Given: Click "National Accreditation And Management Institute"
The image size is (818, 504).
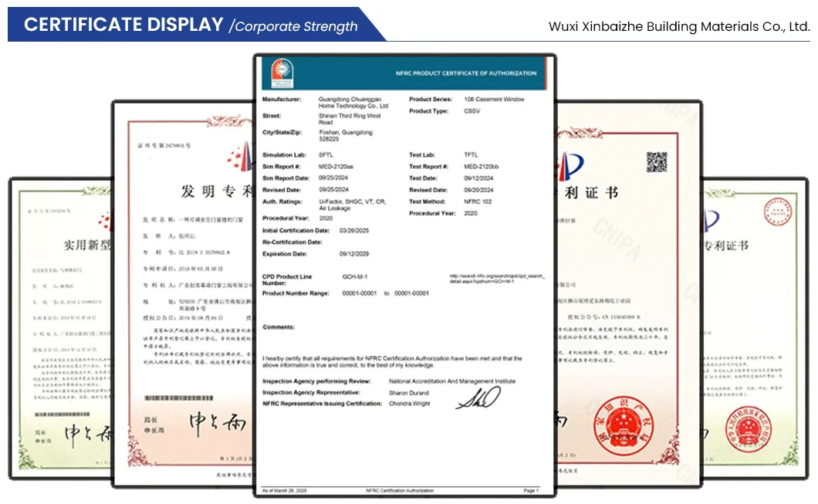Looking at the screenshot, I should (452, 381).
